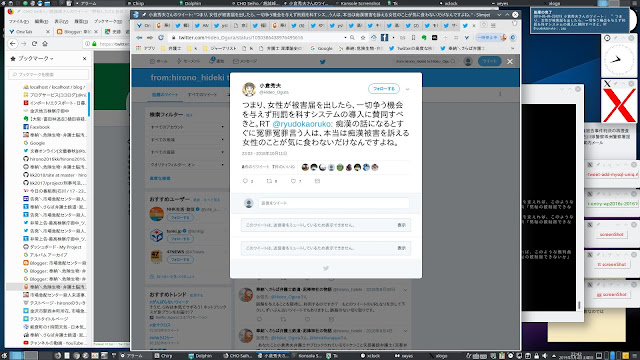This screenshot has height=360, width=640.
Task: Click Firefox home button
Action: coord(45,43)
